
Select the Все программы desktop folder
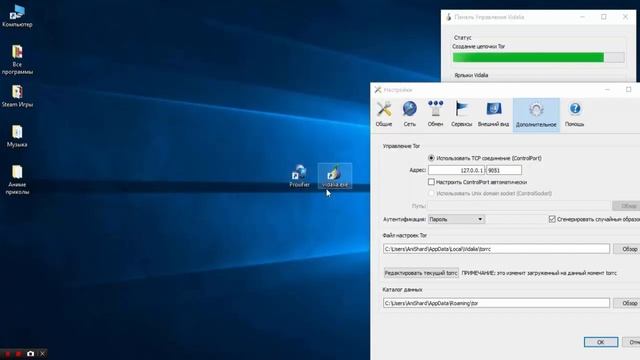pos(17,60)
